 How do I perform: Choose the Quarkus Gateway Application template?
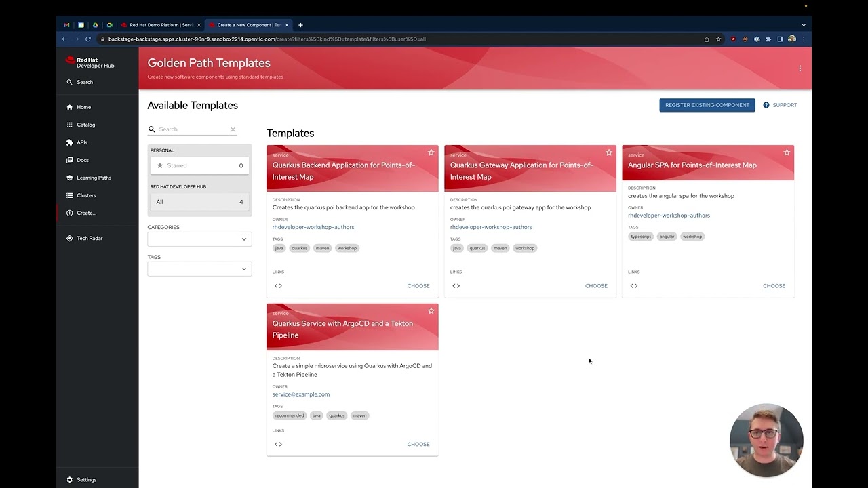tap(596, 285)
